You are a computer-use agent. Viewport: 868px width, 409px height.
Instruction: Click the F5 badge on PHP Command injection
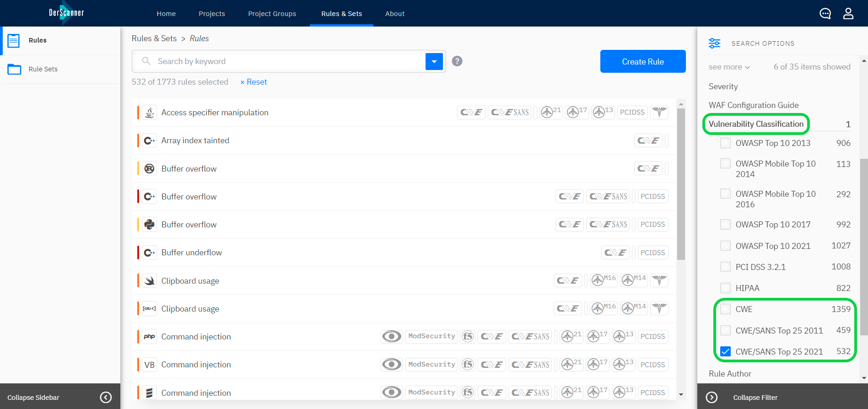(x=468, y=336)
